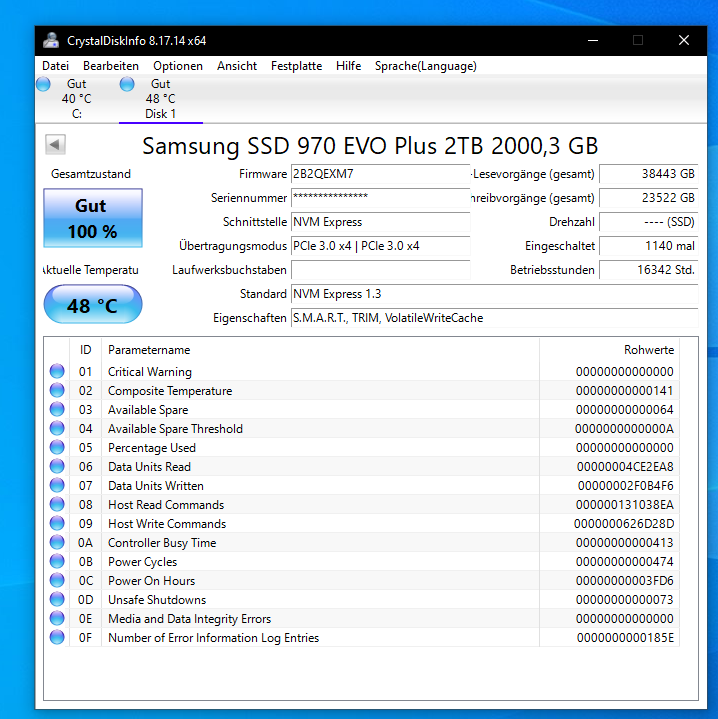This screenshot has height=719, width=718.
Task: Click the Gut 100 % health status button
Action: 93,218
